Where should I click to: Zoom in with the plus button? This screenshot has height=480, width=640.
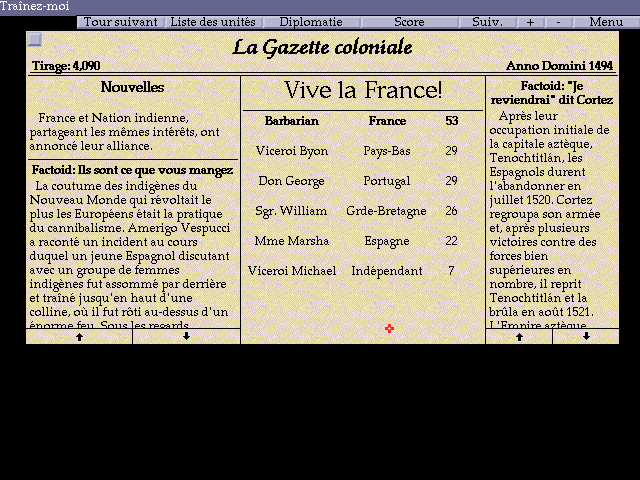(x=530, y=22)
